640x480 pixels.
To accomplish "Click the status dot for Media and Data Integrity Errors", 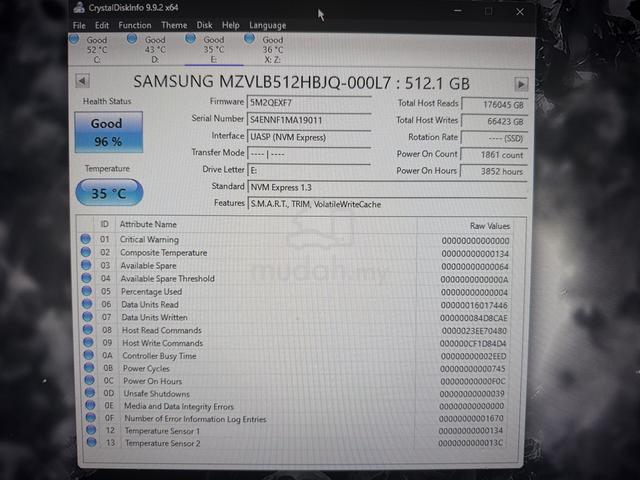I will pos(90,405).
